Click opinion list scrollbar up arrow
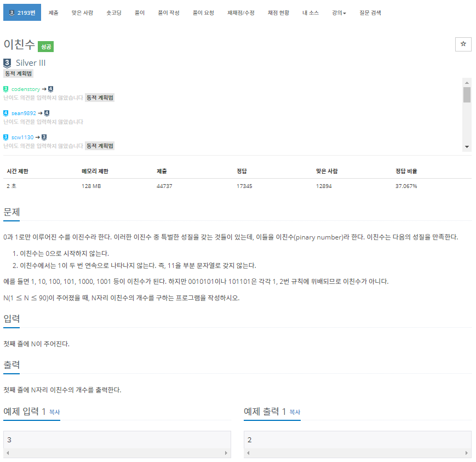476x462 pixels. tap(467, 83)
